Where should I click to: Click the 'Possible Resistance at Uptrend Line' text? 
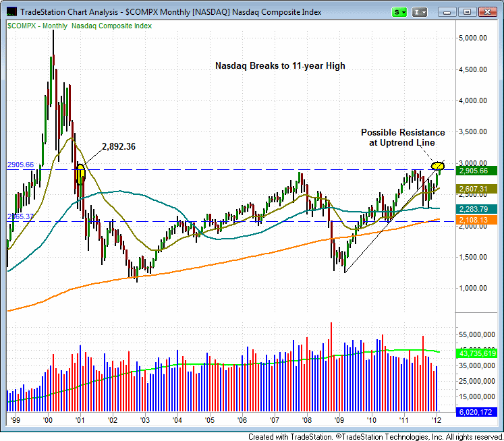[x=403, y=138]
